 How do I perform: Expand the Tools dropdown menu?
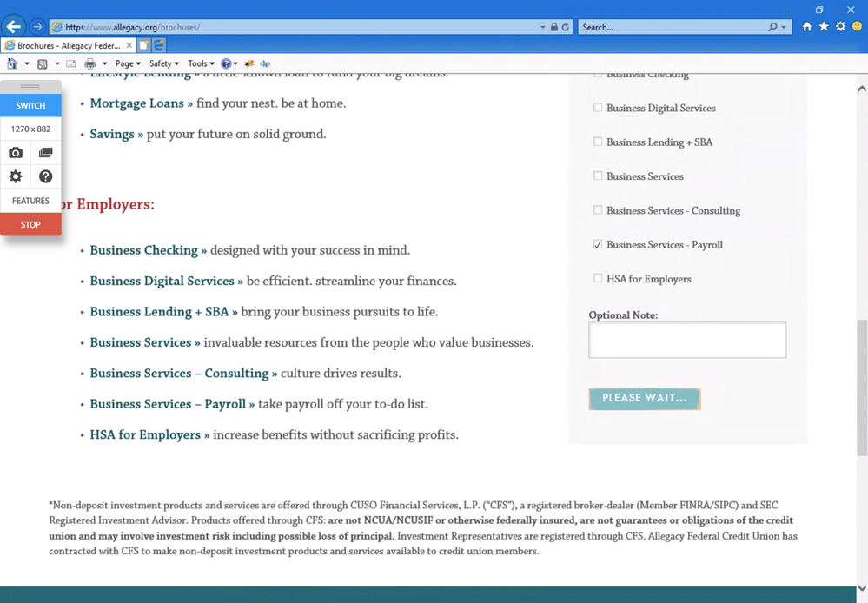click(x=201, y=63)
